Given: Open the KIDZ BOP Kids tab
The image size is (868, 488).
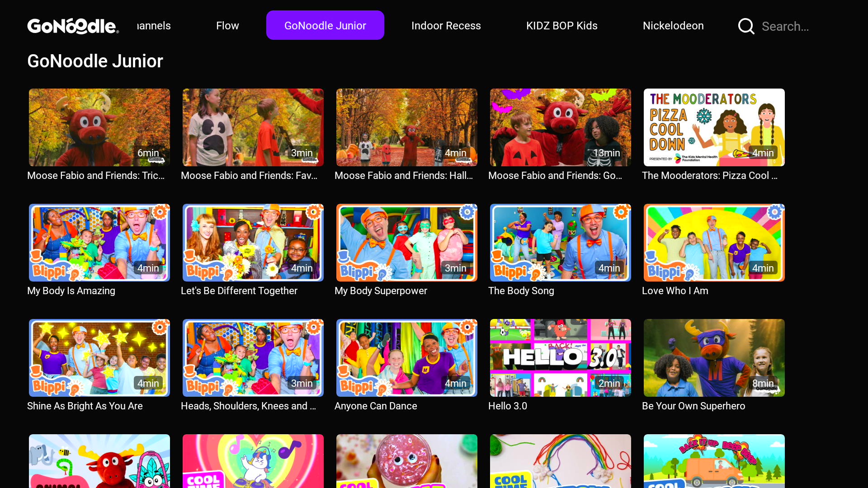Looking at the screenshot, I should pyautogui.click(x=561, y=25).
